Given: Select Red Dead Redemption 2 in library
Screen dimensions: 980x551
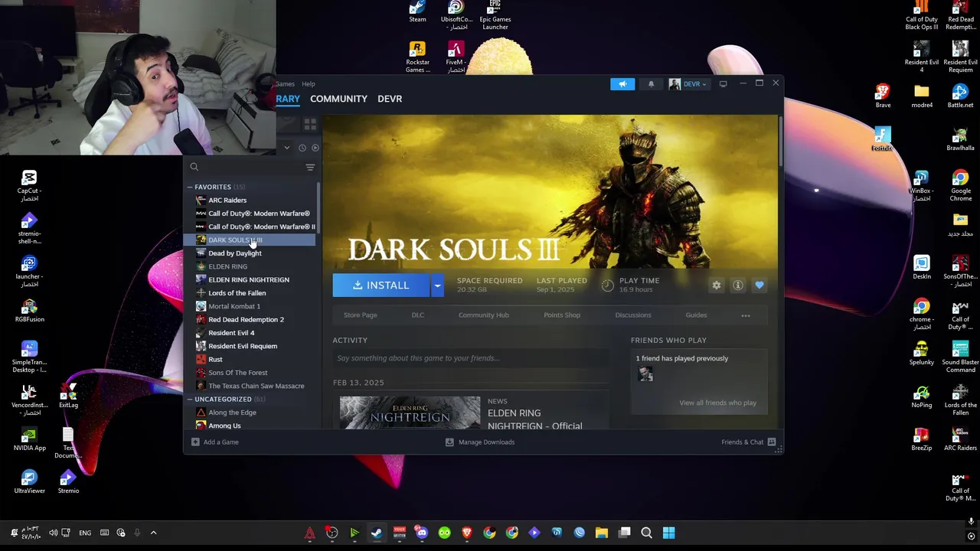Looking at the screenshot, I should coord(246,319).
